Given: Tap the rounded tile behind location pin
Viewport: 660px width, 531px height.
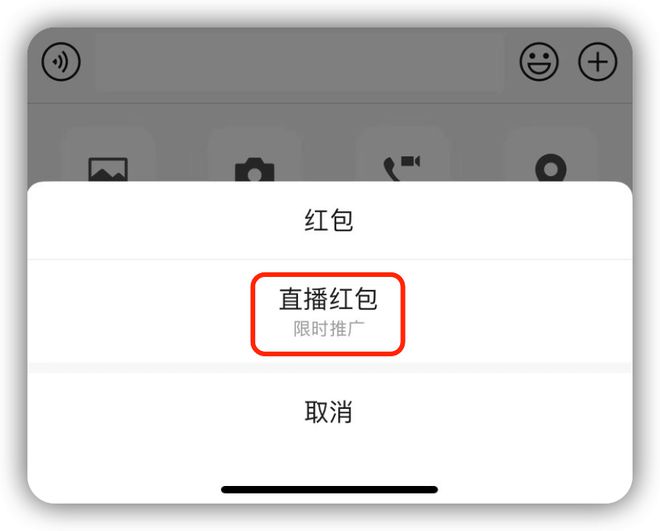Looking at the screenshot, I should (x=550, y=154).
